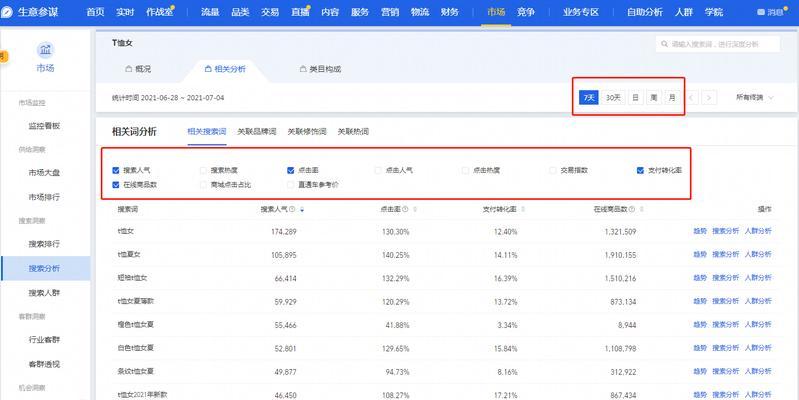Open 业务专区 in top navigation
Image resolution: width=799 pixels, height=400 pixels.
(580, 12)
